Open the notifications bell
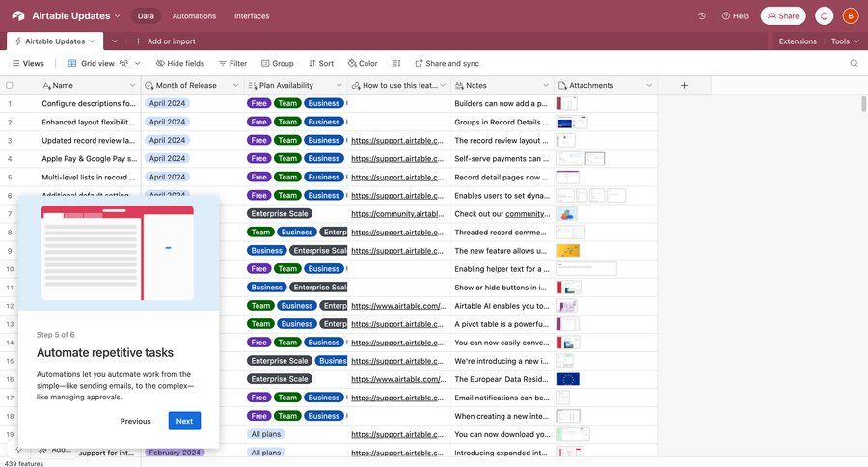The height and width of the screenshot is (467, 868). tap(825, 16)
